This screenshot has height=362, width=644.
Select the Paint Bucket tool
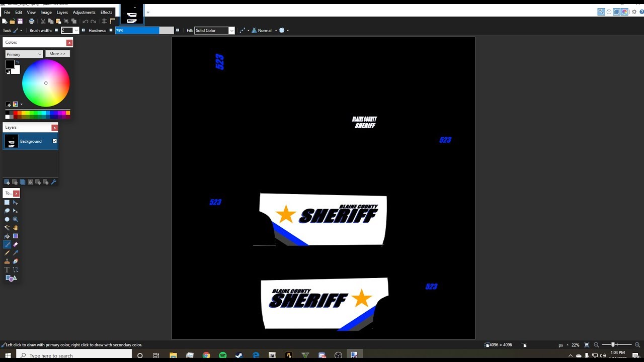(7, 236)
